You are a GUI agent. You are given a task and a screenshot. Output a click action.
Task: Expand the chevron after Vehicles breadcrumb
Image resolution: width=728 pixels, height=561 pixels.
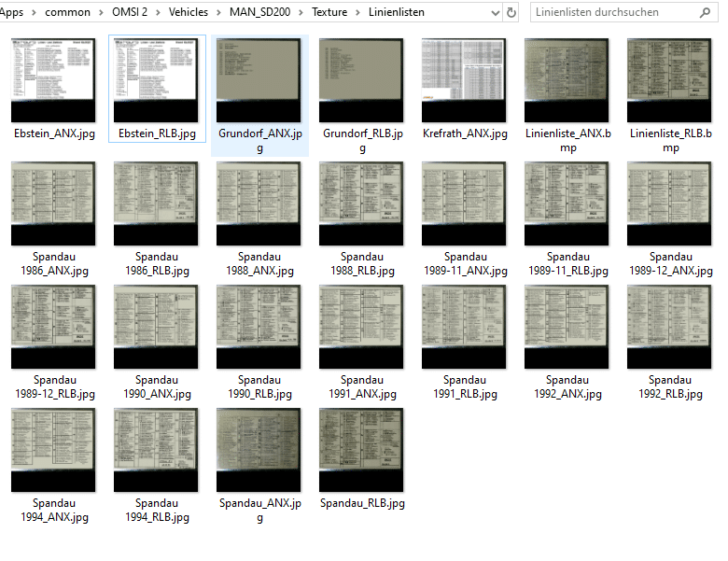(219, 12)
